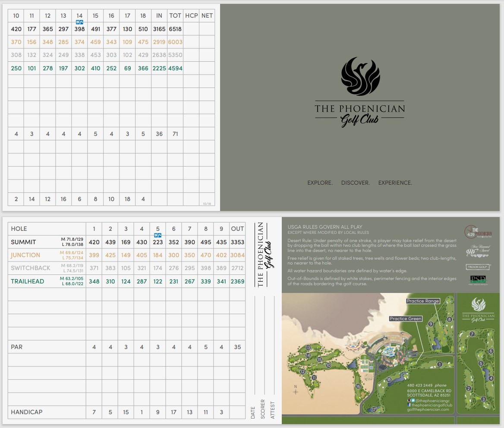Image resolution: width=504 pixels, height=428 pixels.
Task: Click hole 18 marker on course map
Action: (x=389, y=380)
